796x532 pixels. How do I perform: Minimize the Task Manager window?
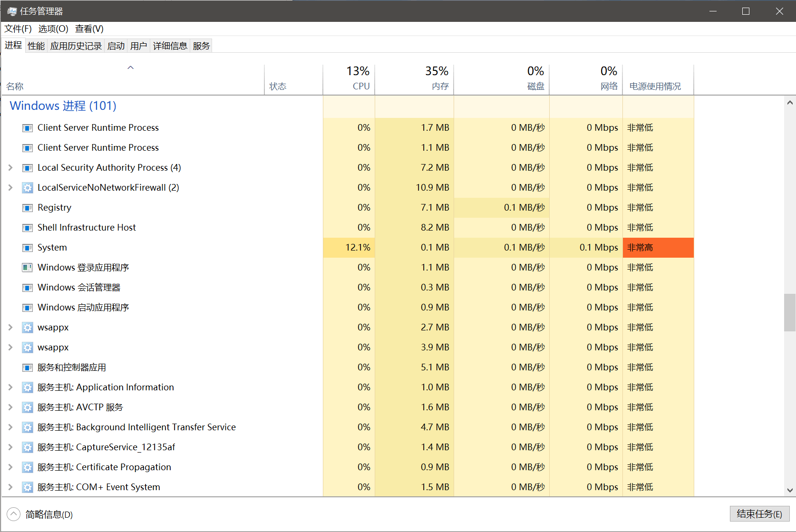pos(713,11)
